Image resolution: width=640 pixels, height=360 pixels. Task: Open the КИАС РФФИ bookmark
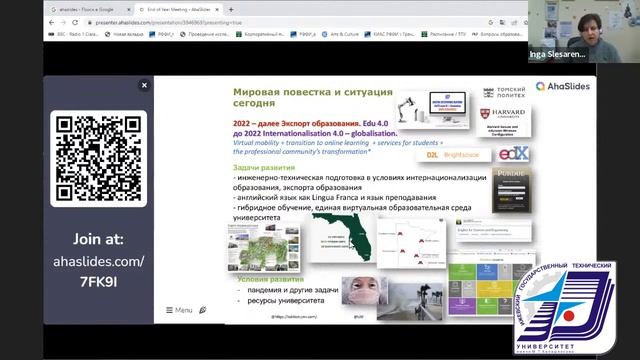pyautogui.click(x=389, y=34)
